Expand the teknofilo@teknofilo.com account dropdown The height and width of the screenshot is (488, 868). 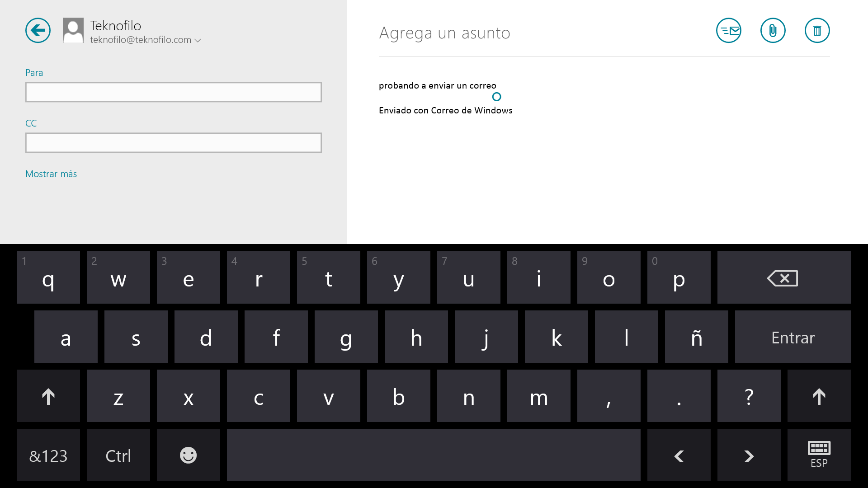click(x=198, y=40)
